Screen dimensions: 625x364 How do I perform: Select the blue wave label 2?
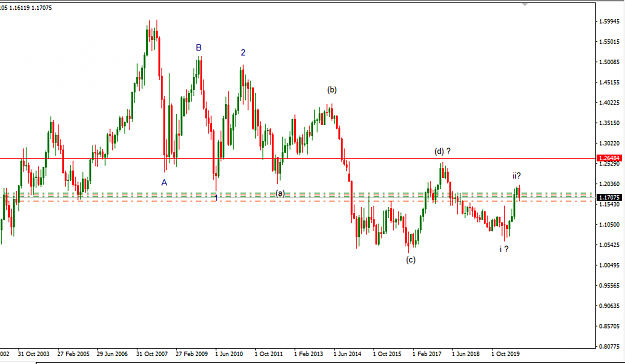coord(243,52)
